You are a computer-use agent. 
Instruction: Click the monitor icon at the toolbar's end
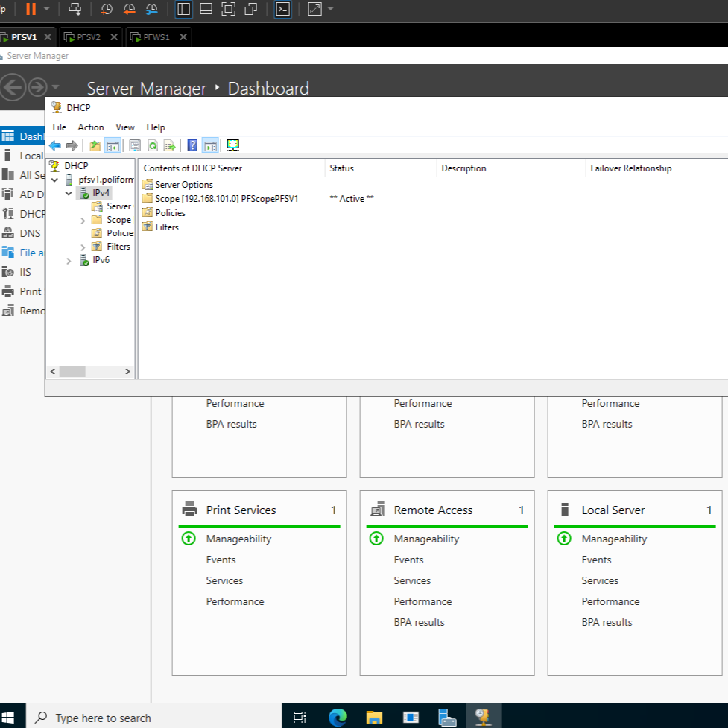[232, 145]
